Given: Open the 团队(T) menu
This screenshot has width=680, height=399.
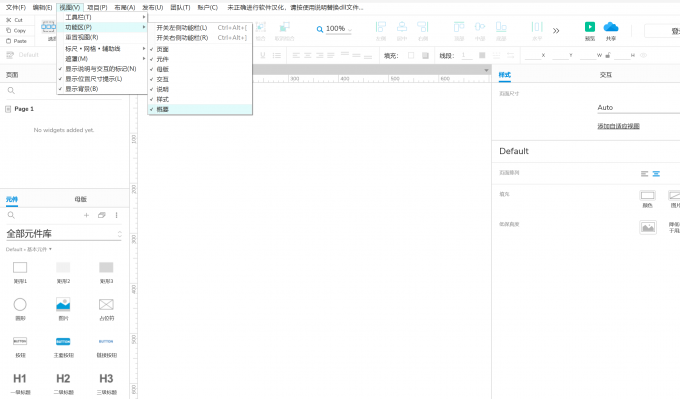Looking at the screenshot, I should pos(180,7).
